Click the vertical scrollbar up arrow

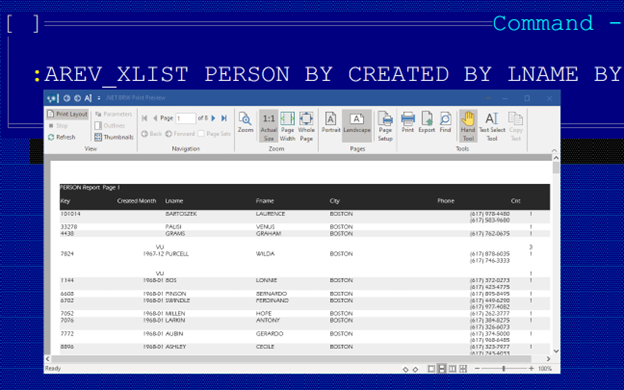pos(556,158)
